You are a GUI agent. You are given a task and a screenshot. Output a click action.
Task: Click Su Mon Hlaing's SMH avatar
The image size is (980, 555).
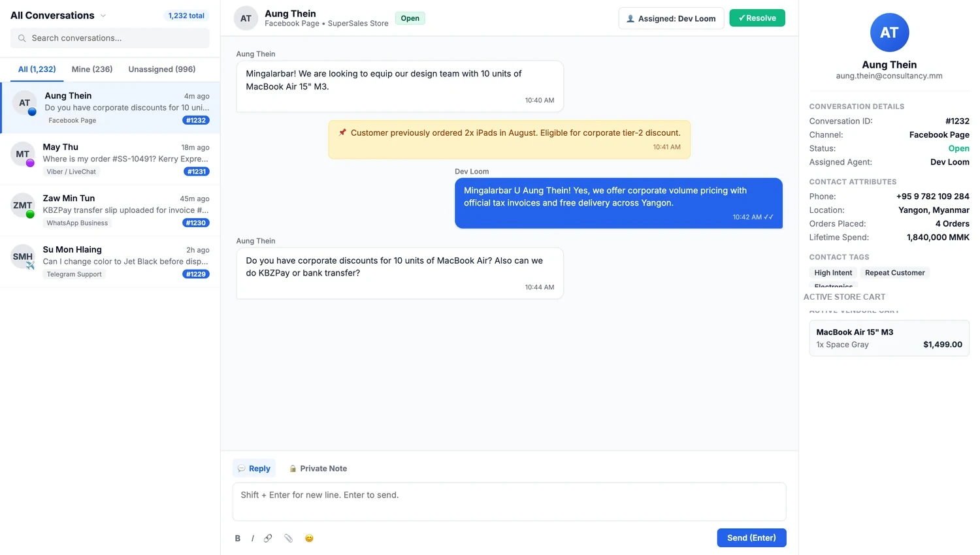(23, 257)
